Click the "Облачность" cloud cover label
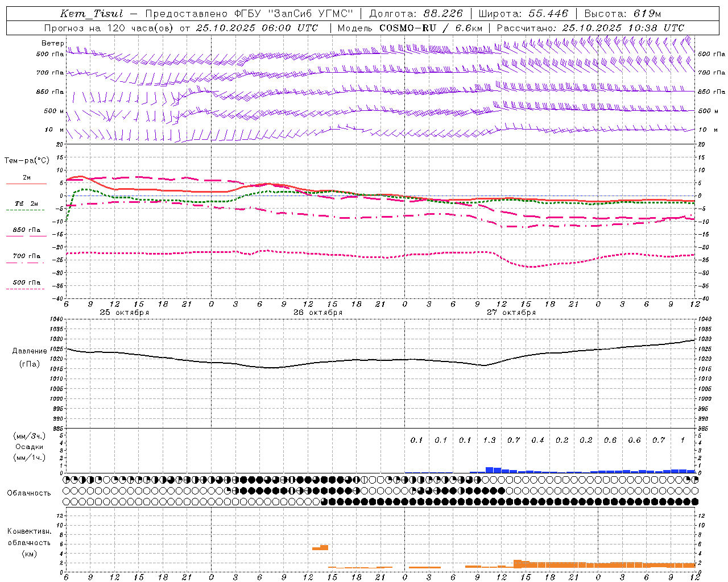728x582 pixels. 29,493
